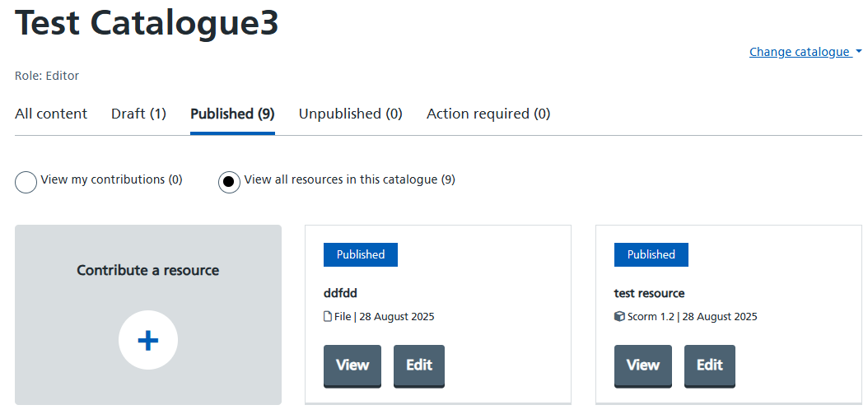Viewport: 868px width, 419px height.
Task: Open the Draft (1) tab
Action: (x=138, y=114)
